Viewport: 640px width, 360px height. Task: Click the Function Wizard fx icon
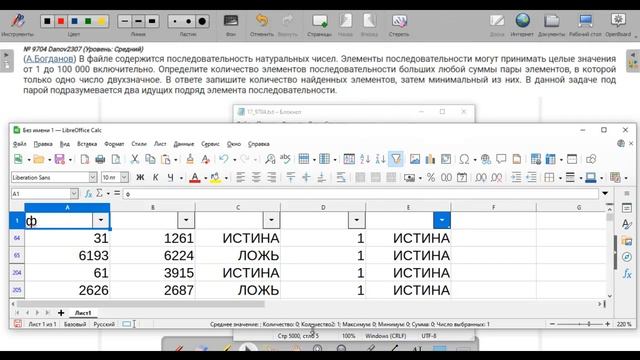pyautogui.click(x=88, y=194)
